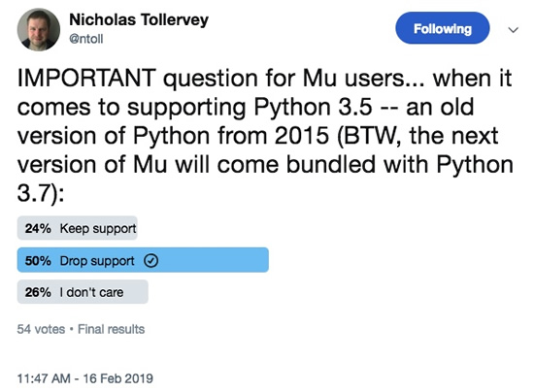Image resolution: width=534 pixels, height=392 pixels.
Task: Expand the tweet options chevron
Action: [514, 30]
